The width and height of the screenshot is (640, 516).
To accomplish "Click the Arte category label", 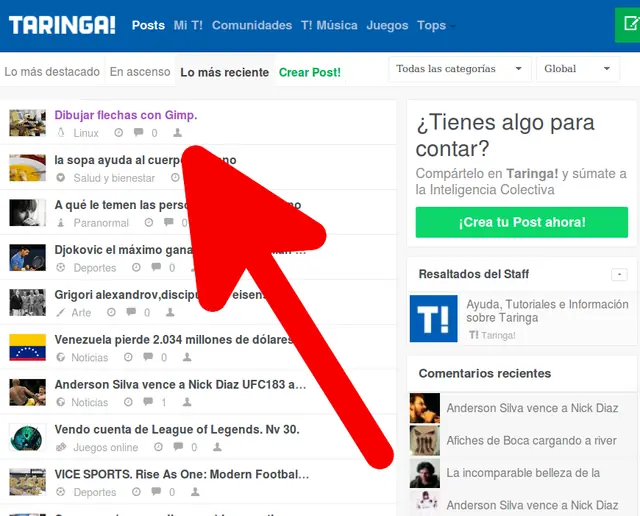I will click(x=81, y=313).
